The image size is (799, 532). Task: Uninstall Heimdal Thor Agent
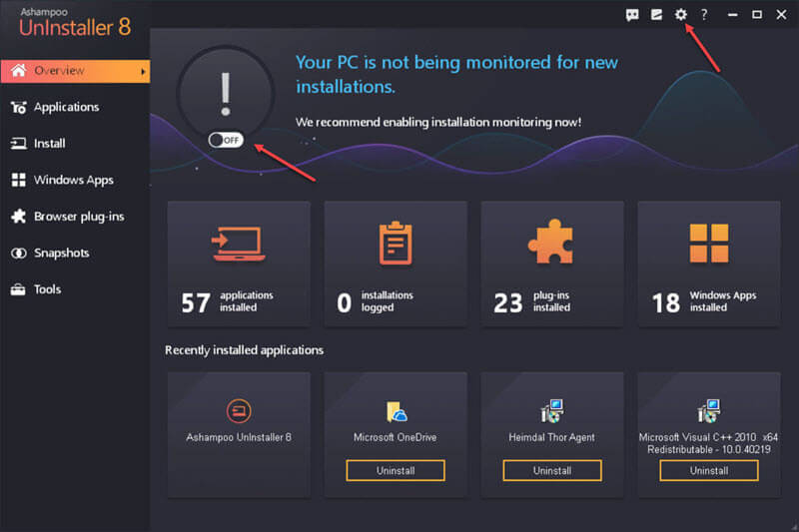pos(552,470)
